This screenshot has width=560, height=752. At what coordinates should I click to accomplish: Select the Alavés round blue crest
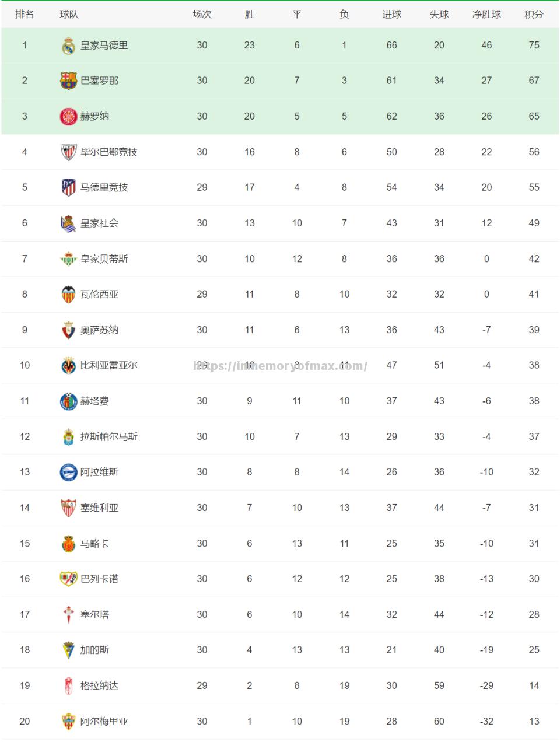click(x=68, y=473)
